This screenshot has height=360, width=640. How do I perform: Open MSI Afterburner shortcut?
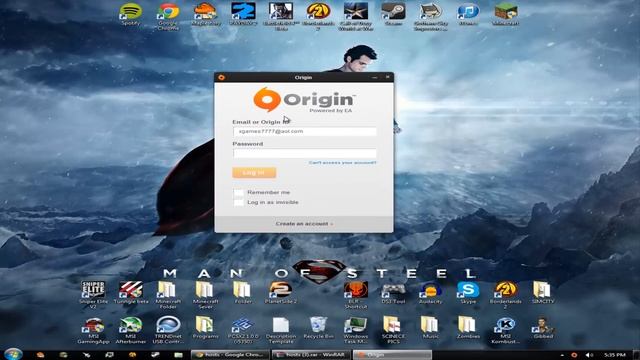(x=131, y=331)
